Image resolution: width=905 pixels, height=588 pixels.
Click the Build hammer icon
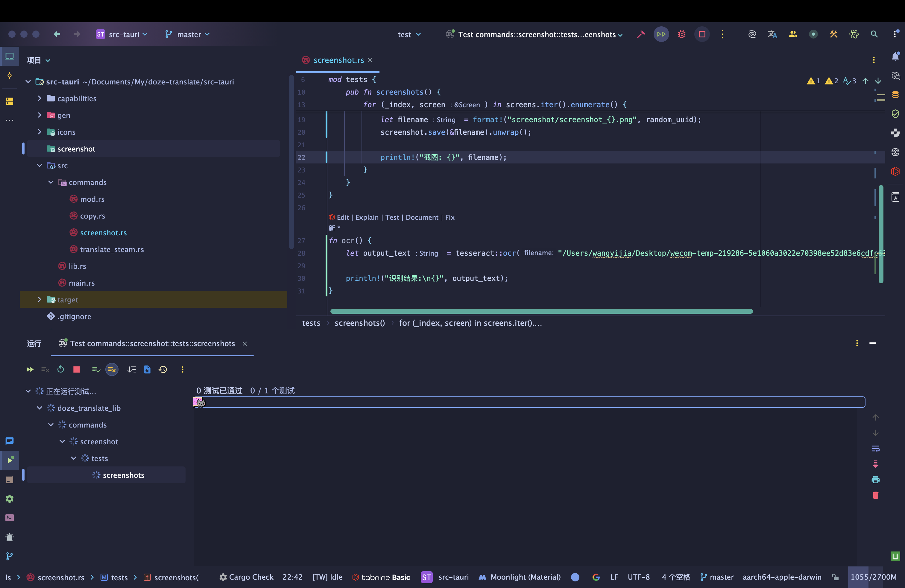pos(641,34)
